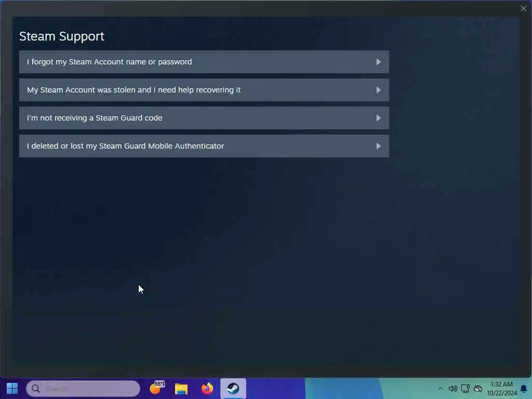Image resolution: width=532 pixels, height=399 pixels.
Task: Open the notifications bell icon
Action: (524, 389)
